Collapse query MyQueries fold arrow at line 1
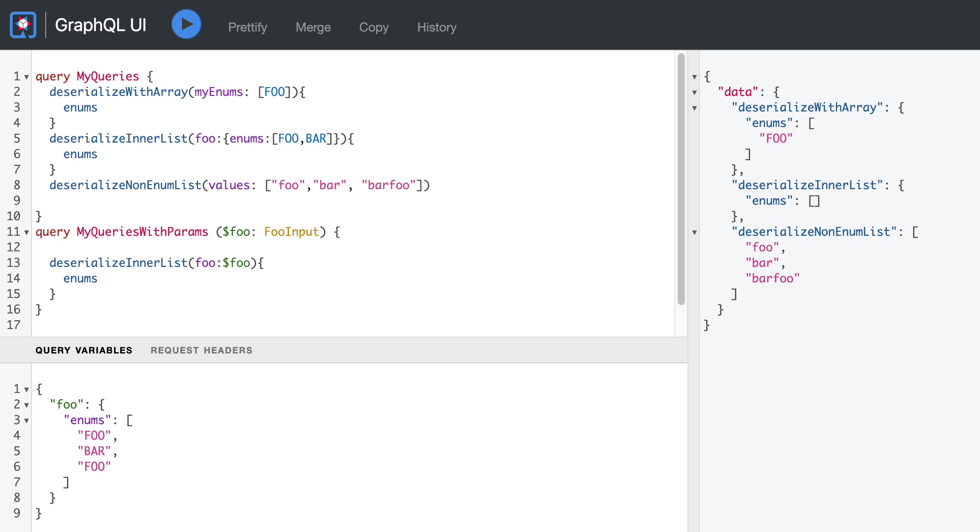 point(27,77)
